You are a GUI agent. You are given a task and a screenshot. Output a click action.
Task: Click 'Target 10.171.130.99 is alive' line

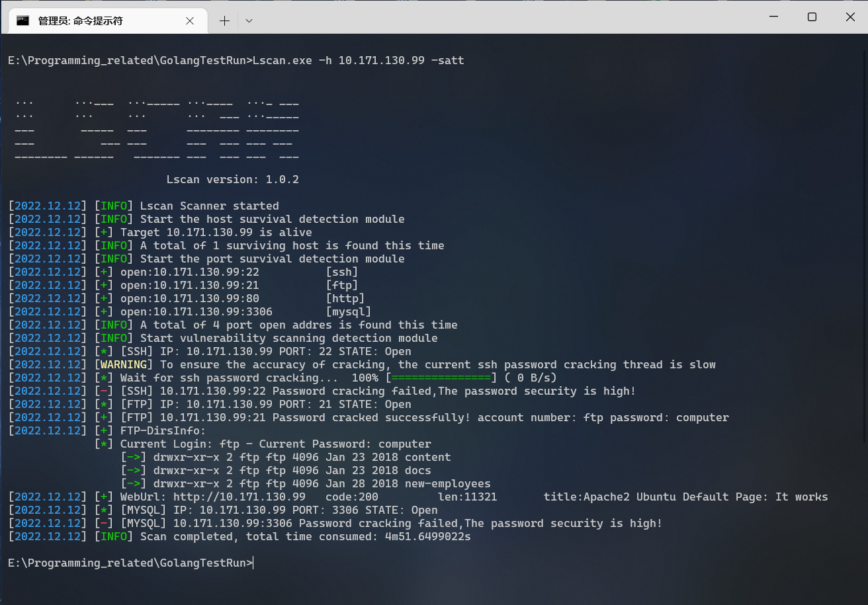tap(160, 232)
